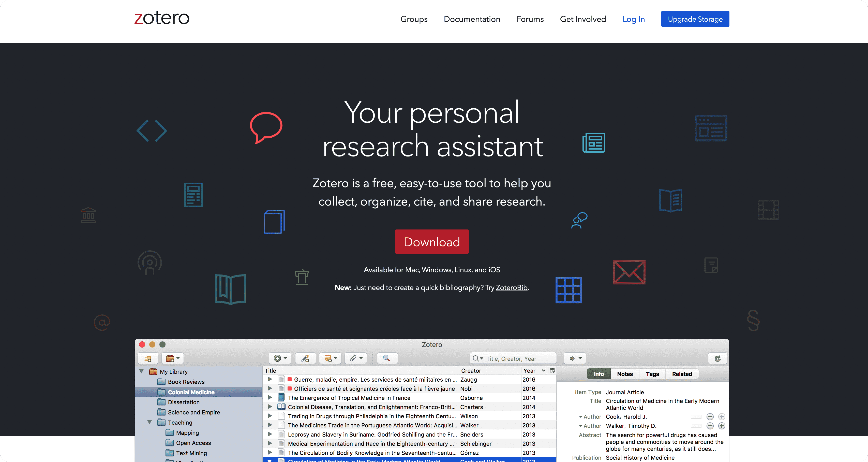Viewport: 868px width, 462px height.
Task: Expand the Trading in Drugs through Philadelphia row
Action: pos(270,416)
